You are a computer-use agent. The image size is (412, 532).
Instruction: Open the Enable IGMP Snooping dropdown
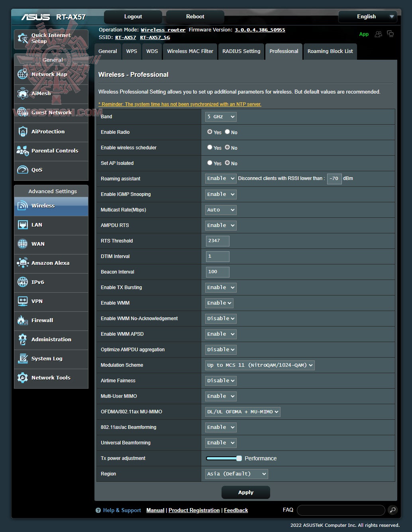point(221,194)
